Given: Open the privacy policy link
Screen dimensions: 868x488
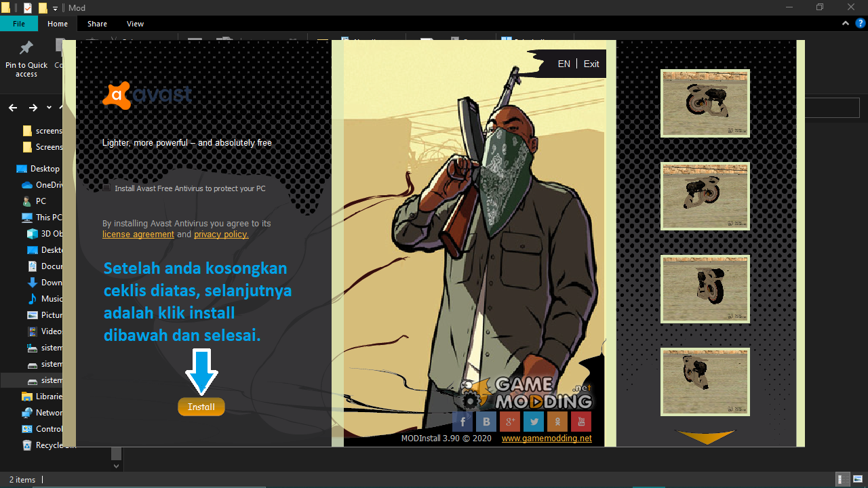Looking at the screenshot, I should [221, 235].
